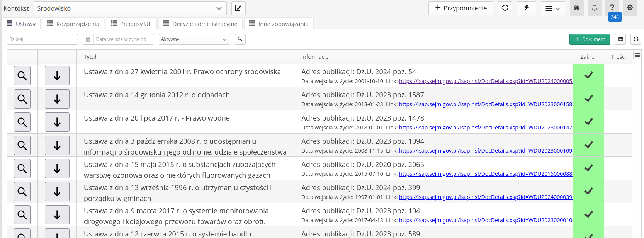
Task: Click the edit context pencil icon
Action: click(238, 8)
